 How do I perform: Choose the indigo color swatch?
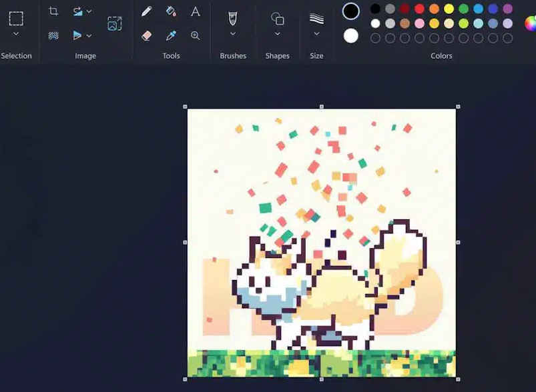[x=493, y=9]
